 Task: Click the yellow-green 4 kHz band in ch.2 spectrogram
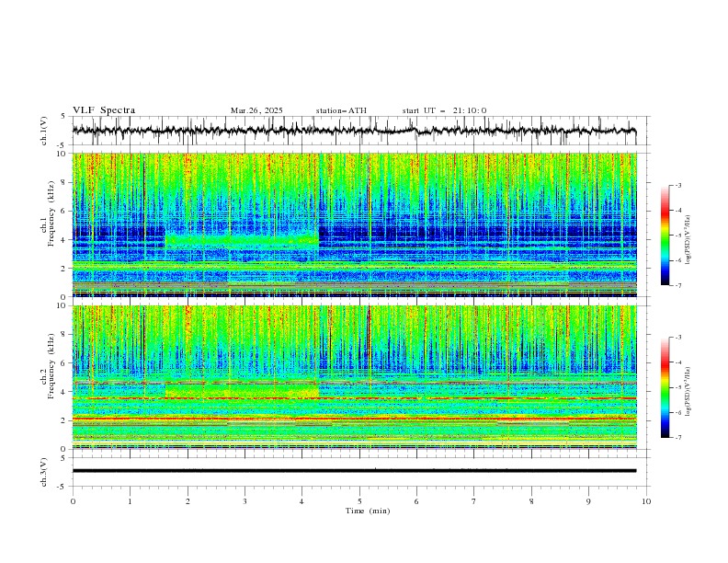(242, 391)
